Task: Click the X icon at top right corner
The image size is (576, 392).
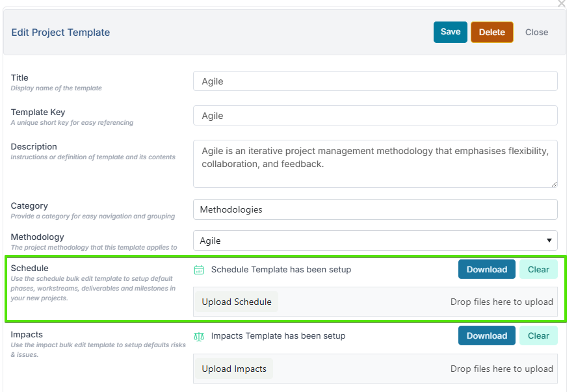Action: point(562,3)
